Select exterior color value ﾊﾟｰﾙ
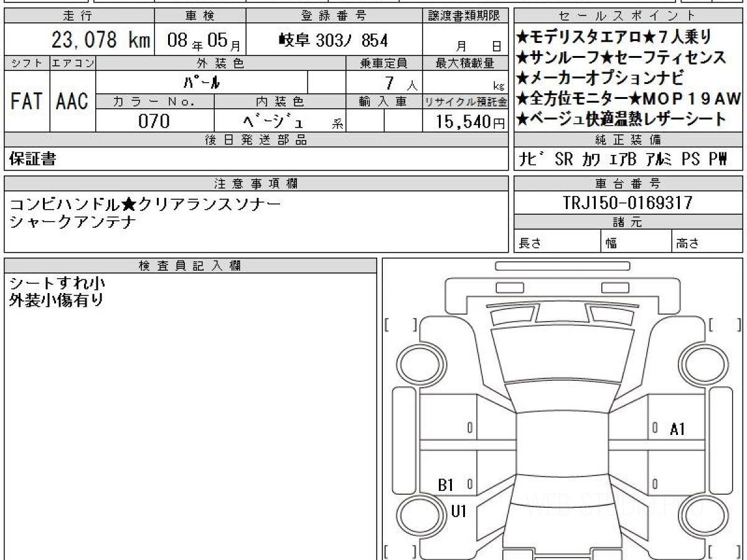The image size is (747, 560). 202,82
